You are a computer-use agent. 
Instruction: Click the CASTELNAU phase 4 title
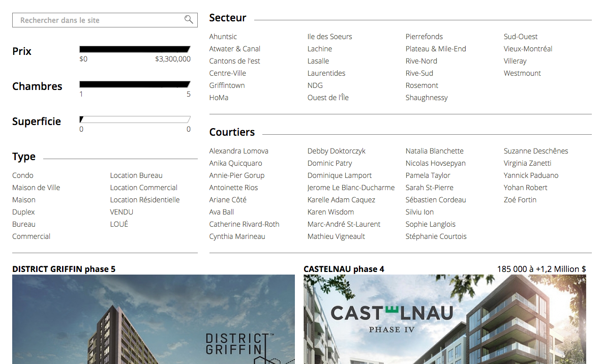pyautogui.click(x=344, y=269)
